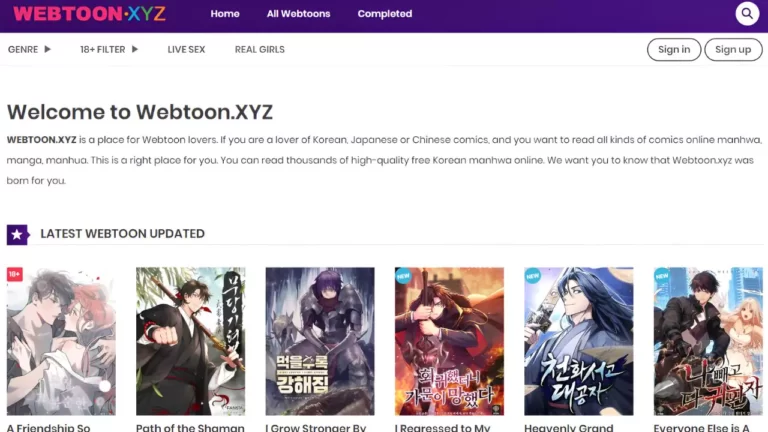Click bold WEBTOON.XYZ text in the description

point(42,140)
